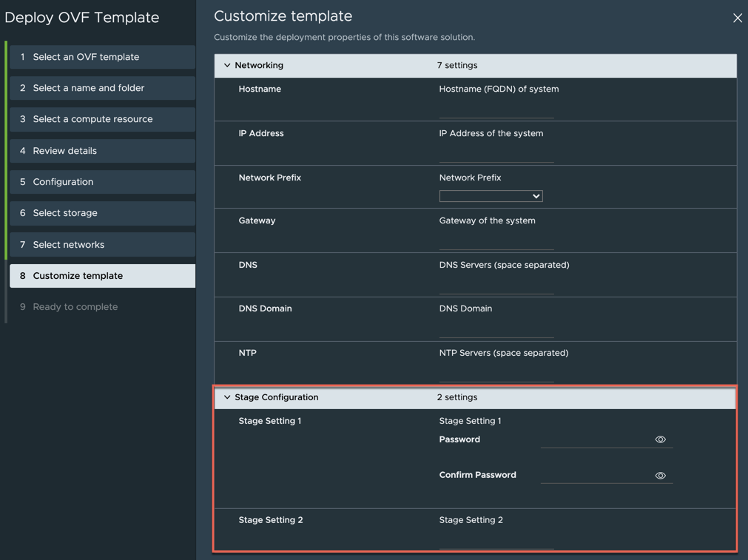This screenshot has width=748, height=560.
Task: Select step 8 Customize template
Action: pyautogui.click(x=103, y=276)
